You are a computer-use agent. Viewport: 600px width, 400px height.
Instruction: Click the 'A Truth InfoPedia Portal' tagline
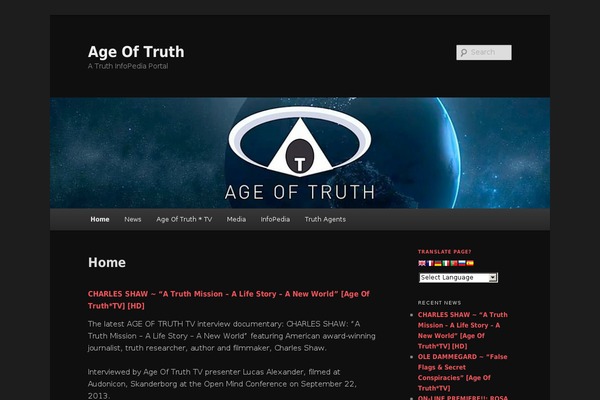tap(128, 66)
